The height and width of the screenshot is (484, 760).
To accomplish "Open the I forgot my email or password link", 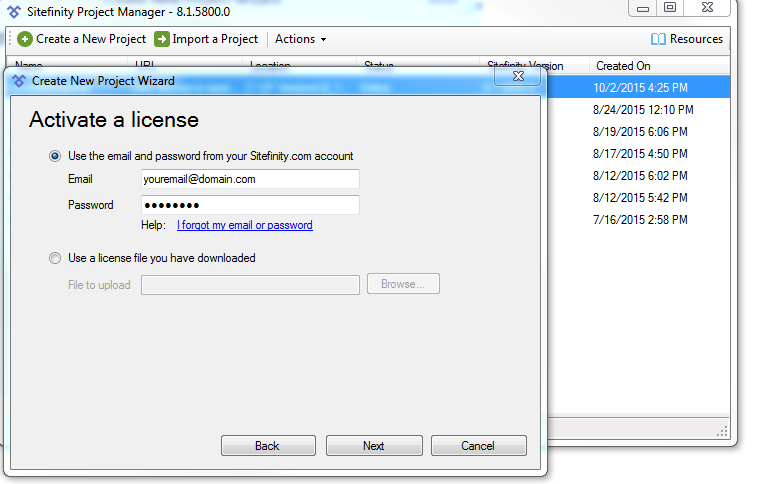I will tap(245, 225).
